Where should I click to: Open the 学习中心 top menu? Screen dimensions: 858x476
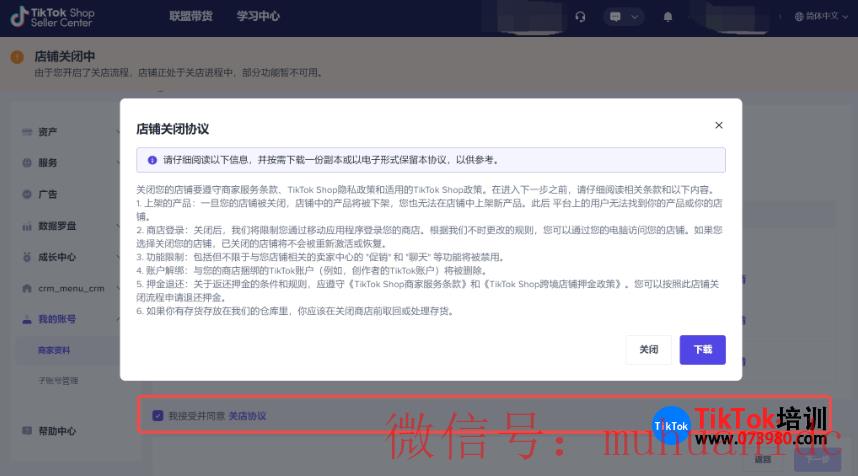pos(258,16)
